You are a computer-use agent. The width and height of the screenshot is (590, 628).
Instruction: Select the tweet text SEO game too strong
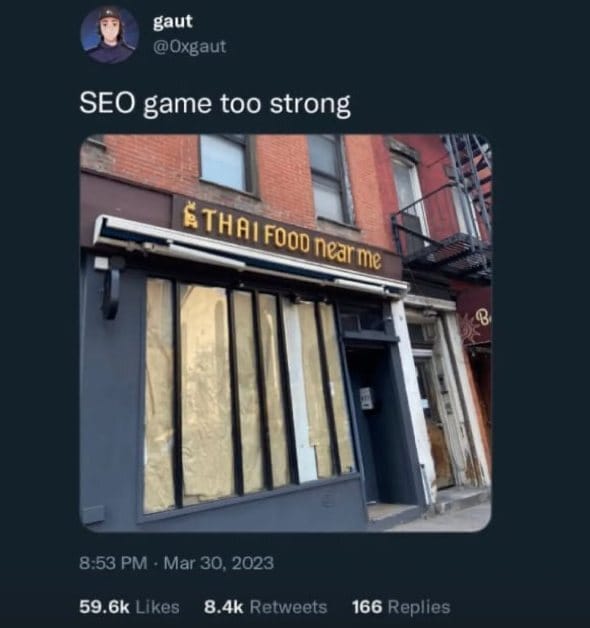215,105
